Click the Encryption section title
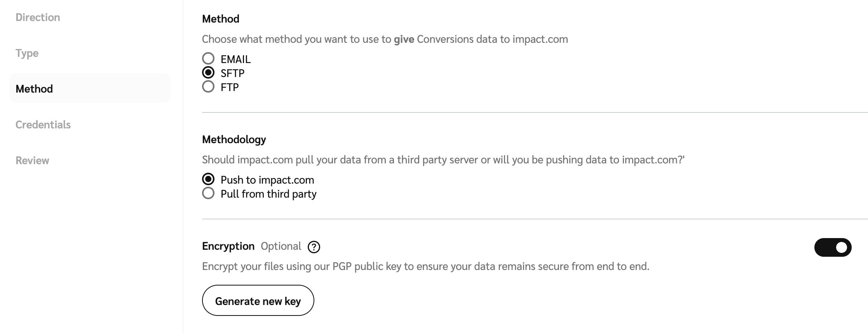This screenshot has width=868, height=333. point(228,246)
